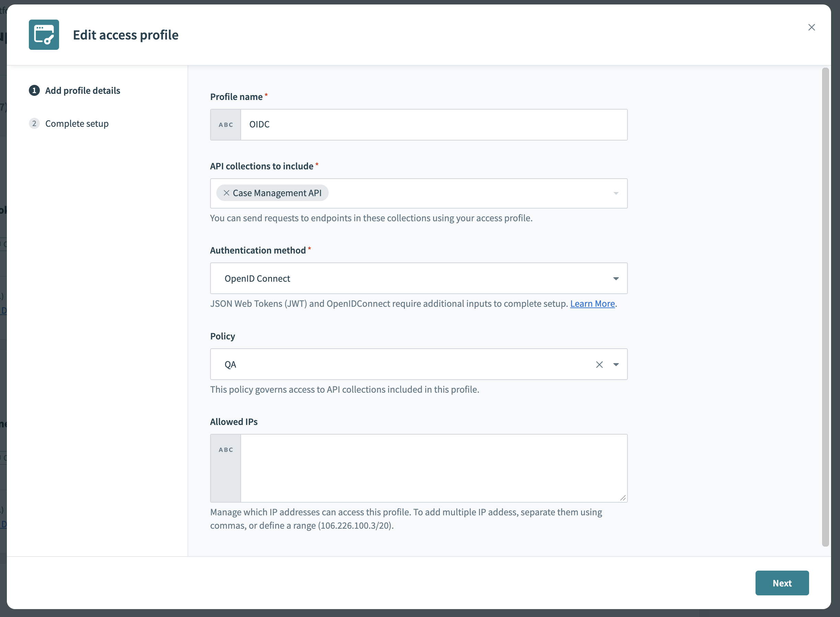Close the Edit access profile dialog
840x617 pixels.
(811, 27)
